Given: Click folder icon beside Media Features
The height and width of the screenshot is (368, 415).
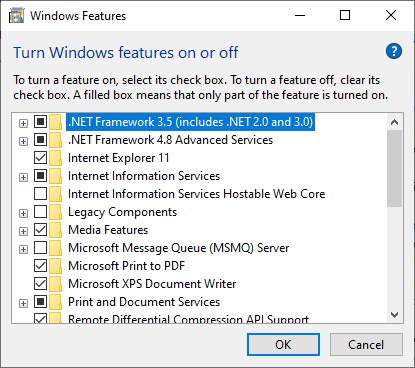Looking at the screenshot, I should click(55, 230).
